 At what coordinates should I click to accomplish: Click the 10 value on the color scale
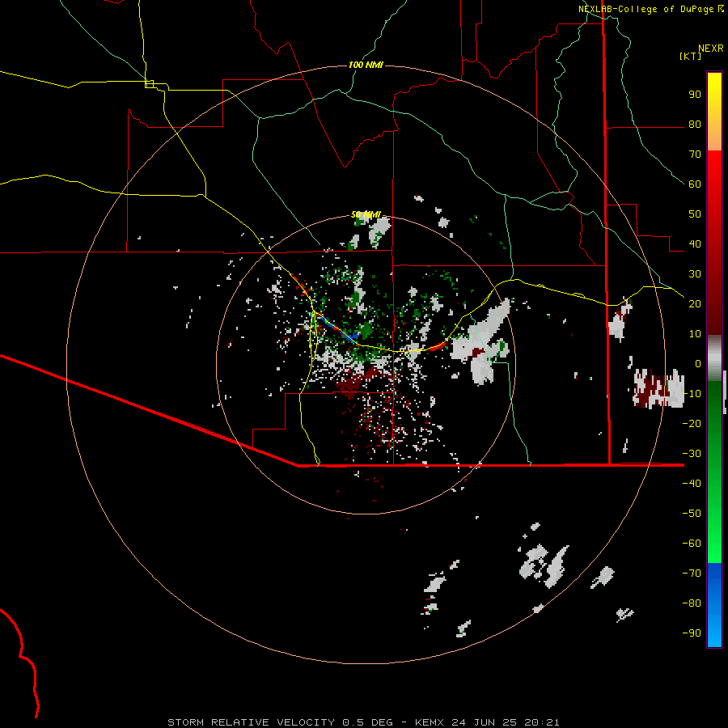click(695, 334)
